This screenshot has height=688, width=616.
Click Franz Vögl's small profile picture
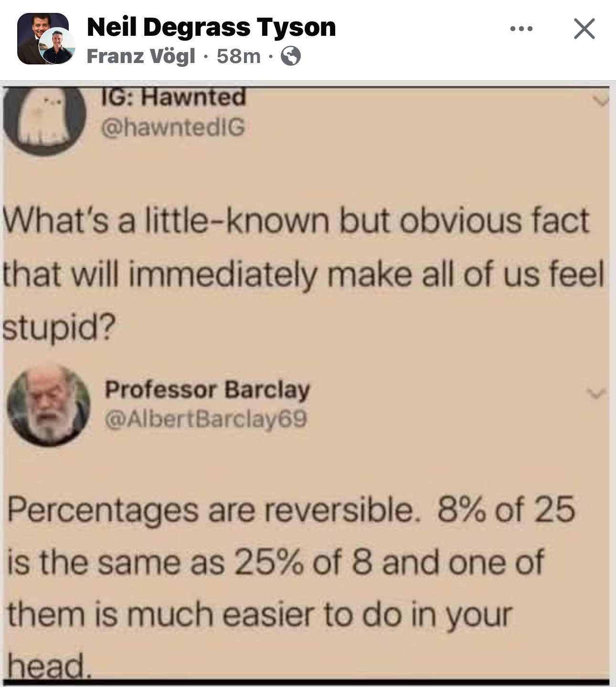(57, 46)
